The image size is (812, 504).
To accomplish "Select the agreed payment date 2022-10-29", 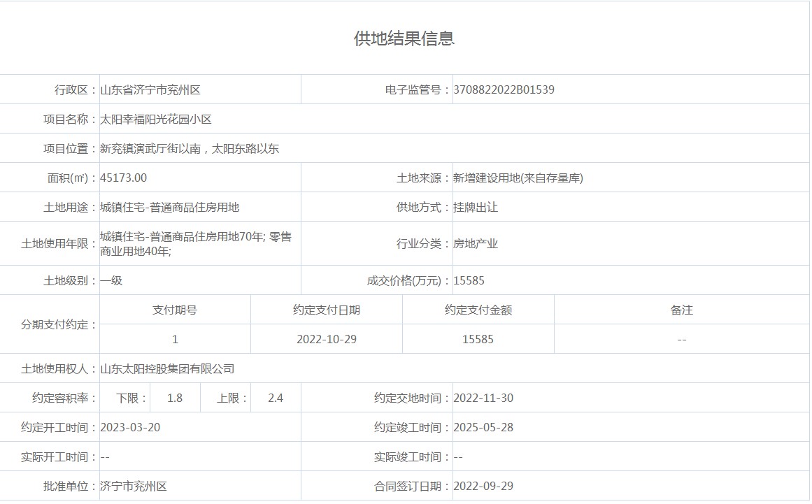I will click(x=327, y=339).
